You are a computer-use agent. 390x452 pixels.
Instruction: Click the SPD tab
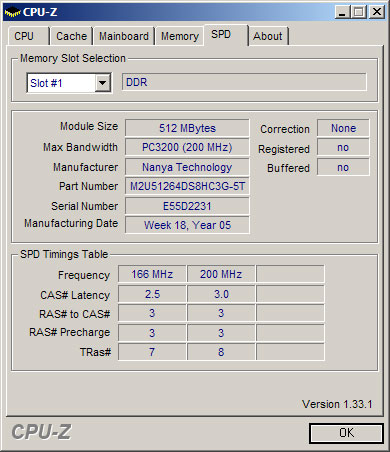click(226, 35)
